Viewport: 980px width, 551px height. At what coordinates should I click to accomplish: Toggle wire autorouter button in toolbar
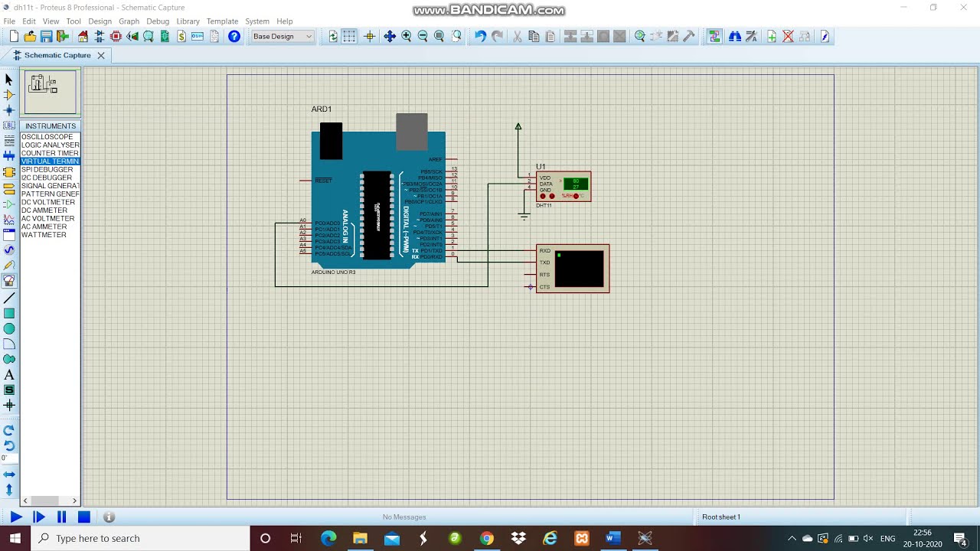[714, 37]
